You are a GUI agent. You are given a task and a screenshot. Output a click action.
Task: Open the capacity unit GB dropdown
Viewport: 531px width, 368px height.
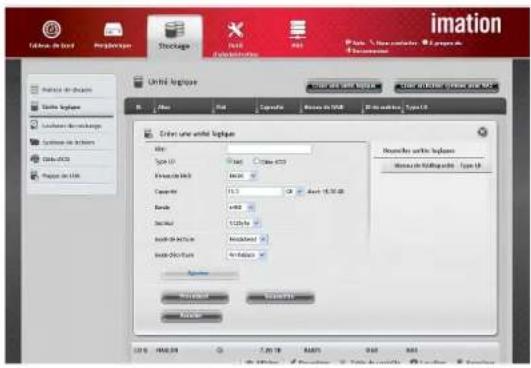(294, 192)
